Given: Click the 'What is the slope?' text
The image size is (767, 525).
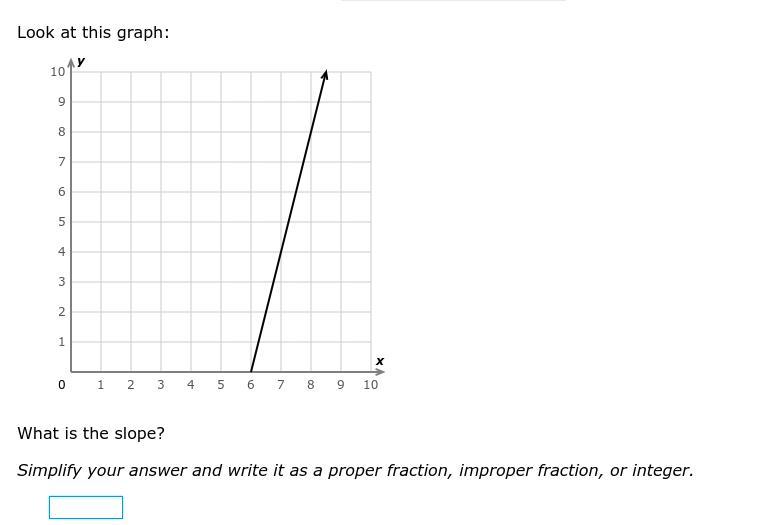Looking at the screenshot, I should (x=91, y=434).
